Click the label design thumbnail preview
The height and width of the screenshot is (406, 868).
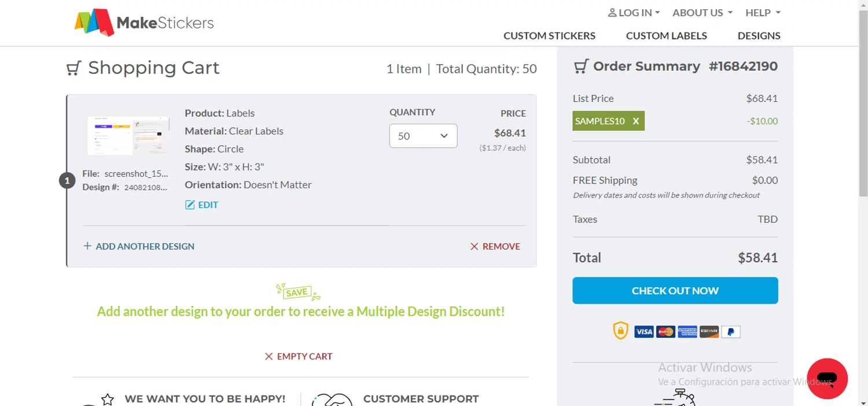coord(128,136)
